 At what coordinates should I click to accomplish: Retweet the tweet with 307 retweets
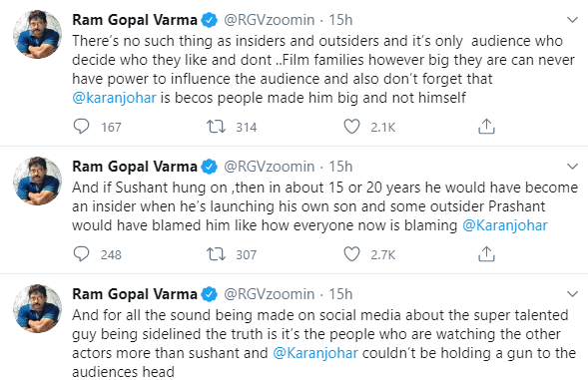217,254
